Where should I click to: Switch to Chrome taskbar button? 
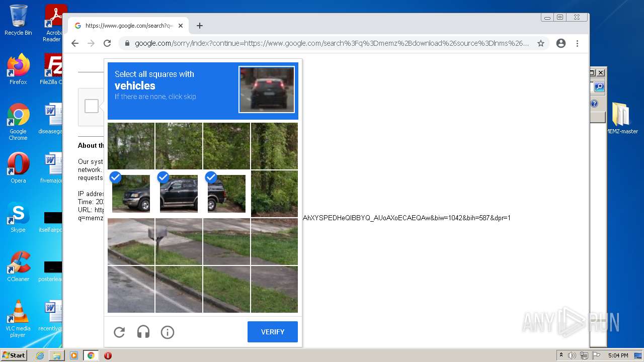click(91, 355)
